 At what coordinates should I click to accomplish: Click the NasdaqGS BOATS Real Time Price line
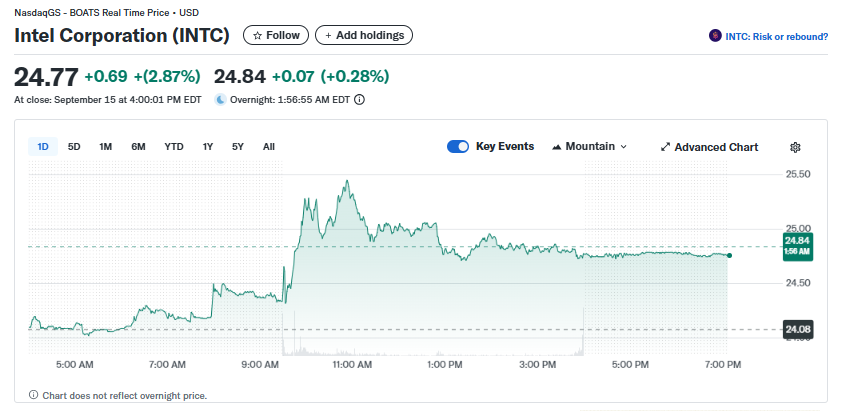(x=106, y=12)
